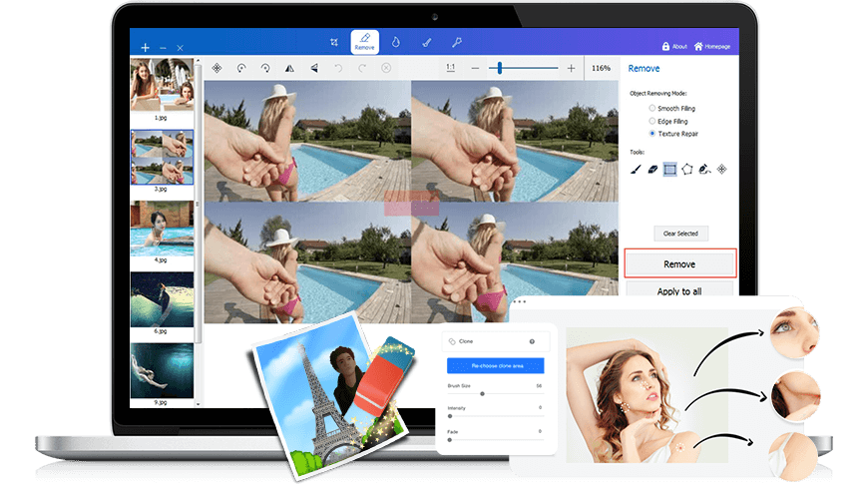Click the 116% zoom value
The image size is (868, 484).
click(602, 68)
